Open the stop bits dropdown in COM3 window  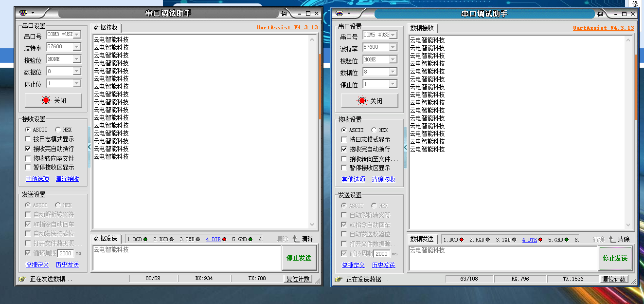coord(77,83)
